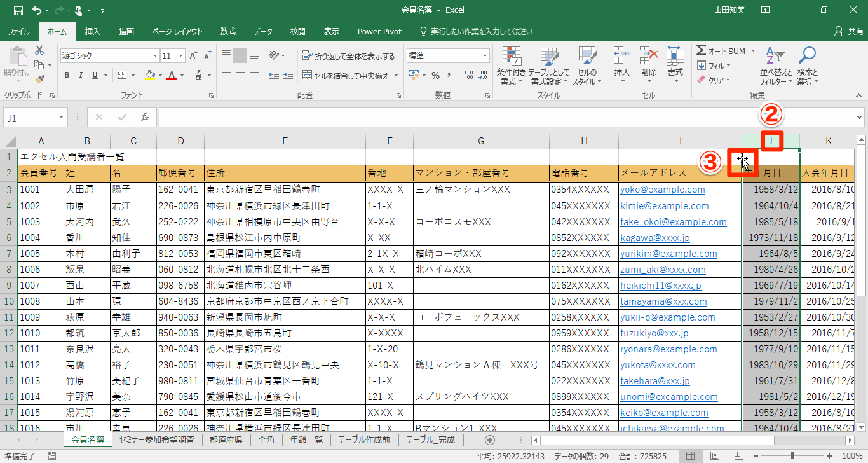Increase font size with the large A icon

(194, 56)
